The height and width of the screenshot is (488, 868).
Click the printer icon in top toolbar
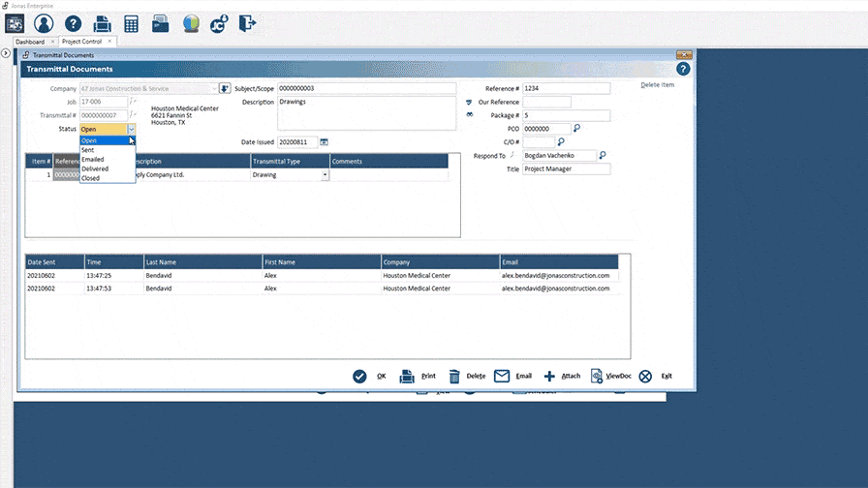click(103, 24)
